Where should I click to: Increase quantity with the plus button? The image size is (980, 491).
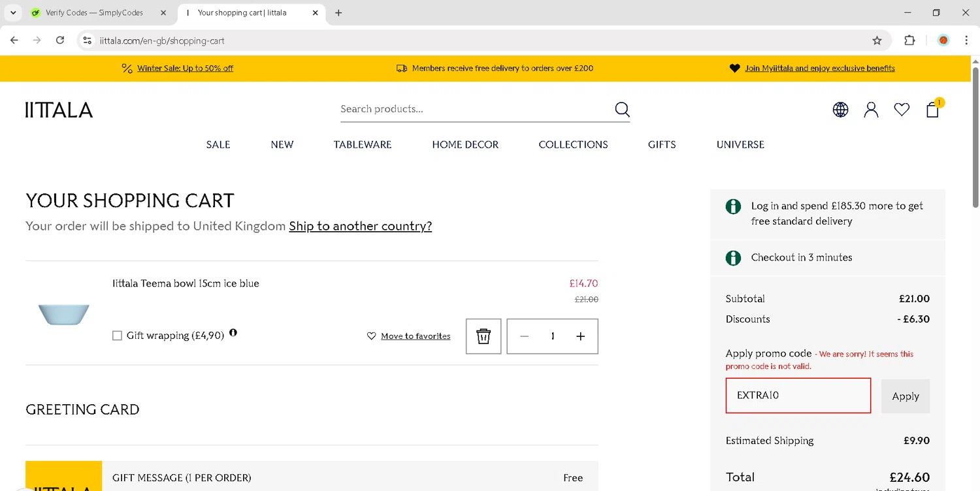pyautogui.click(x=580, y=336)
